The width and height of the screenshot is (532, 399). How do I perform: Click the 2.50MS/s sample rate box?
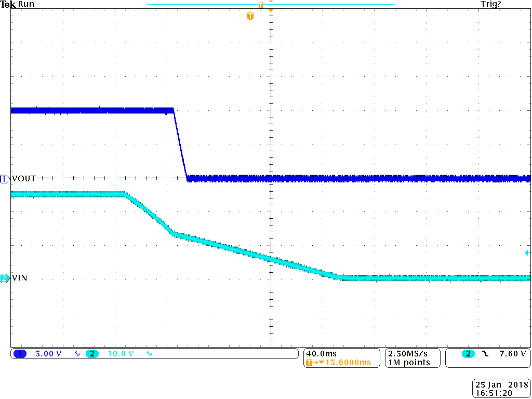click(411, 358)
